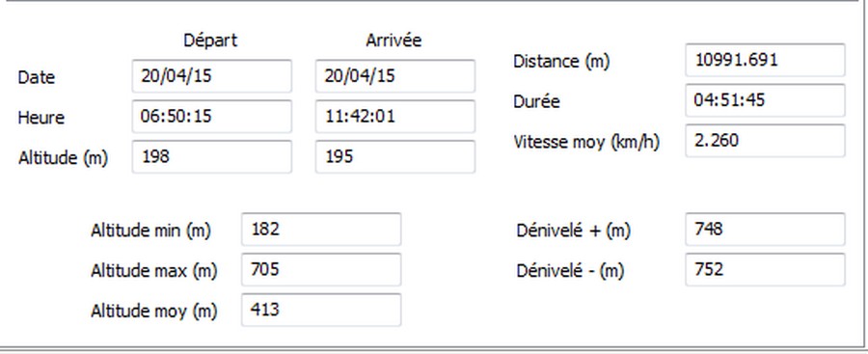This screenshot has height=354, width=868.
Task: Click the Arrivée column header
Action: tap(393, 41)
